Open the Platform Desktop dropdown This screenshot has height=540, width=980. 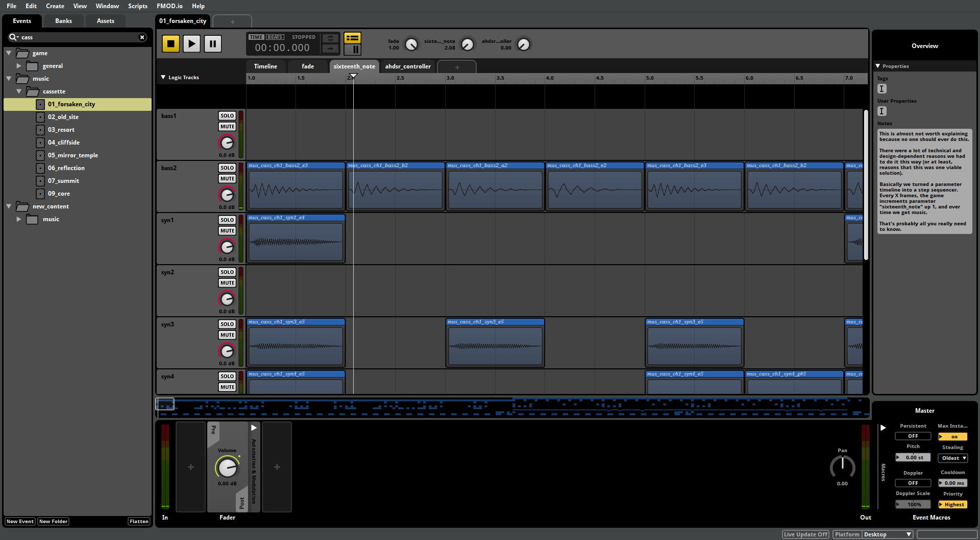(888, 534)
